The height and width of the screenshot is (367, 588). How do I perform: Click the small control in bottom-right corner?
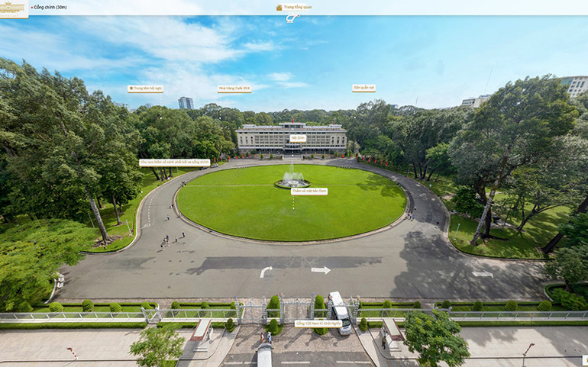click(x=583, y=359)
